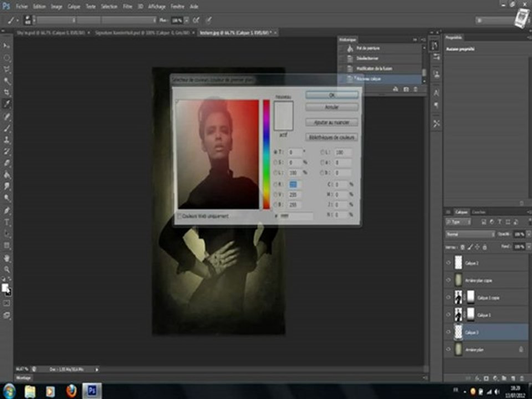Open the Fond fill value dropdown arrow
Screen dimensions: 532x399
coord(528,247)
